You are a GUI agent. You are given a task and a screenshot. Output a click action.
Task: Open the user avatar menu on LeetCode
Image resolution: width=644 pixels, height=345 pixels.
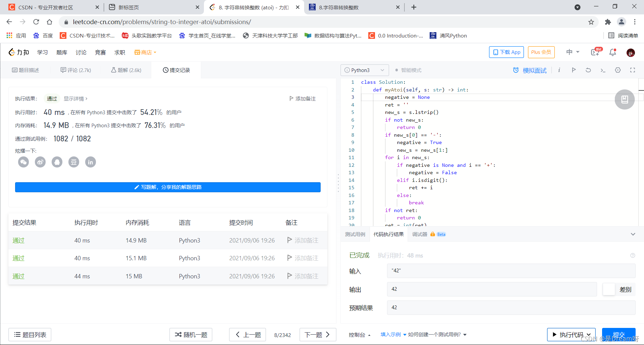(x=631, y=53)
